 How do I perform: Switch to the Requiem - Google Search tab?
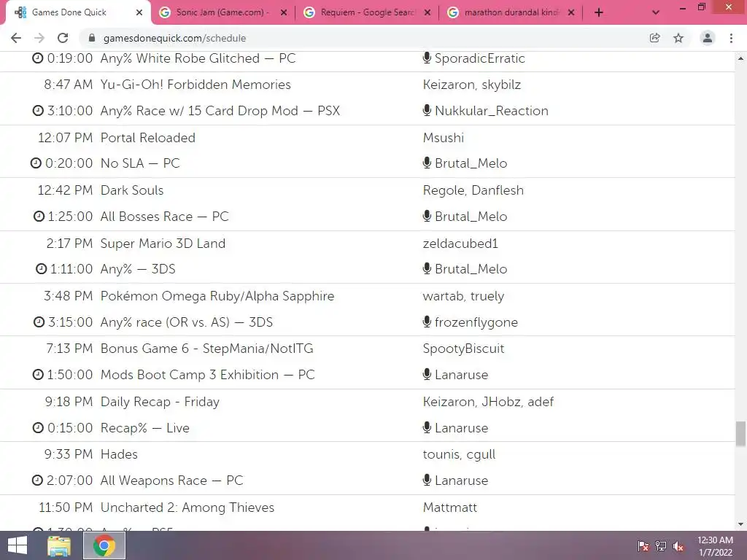click(366, 13)
